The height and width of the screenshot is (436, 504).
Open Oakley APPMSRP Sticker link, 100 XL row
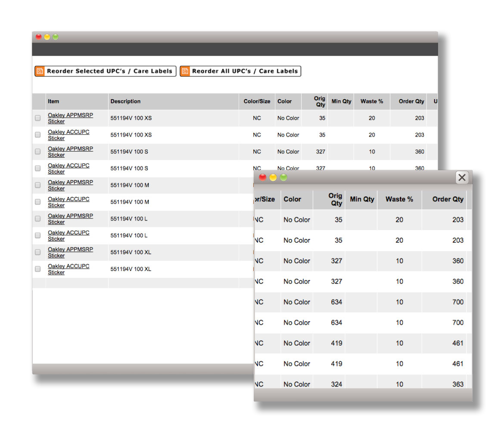point(70,252)
